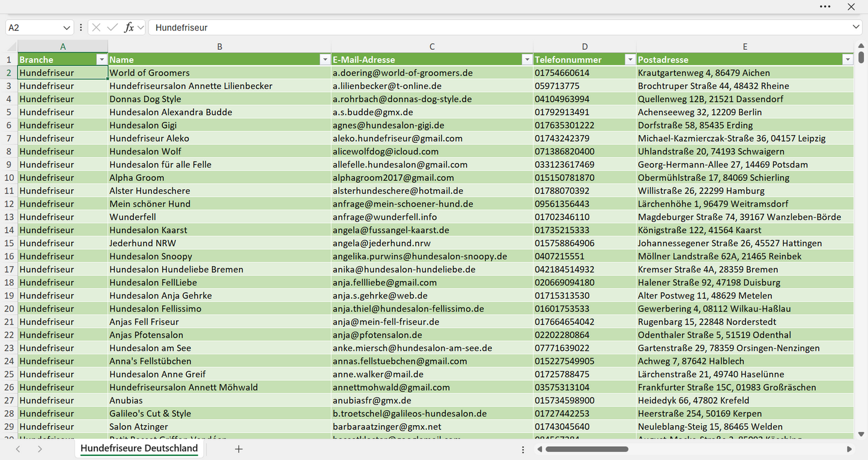This screenshot has width=868, height=460.
Task: Click email alsterhundeschere@hotmail.de
Action: click(432, 191)
